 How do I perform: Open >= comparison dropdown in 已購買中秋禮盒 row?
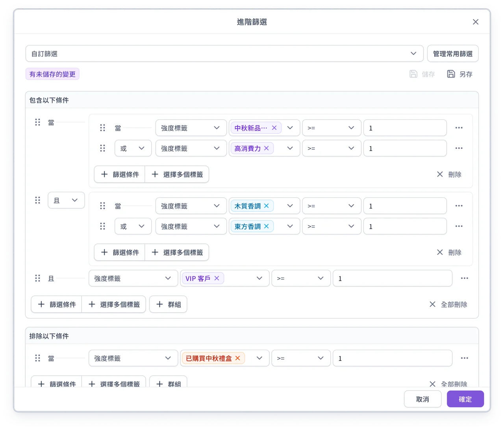pos(301,358)
